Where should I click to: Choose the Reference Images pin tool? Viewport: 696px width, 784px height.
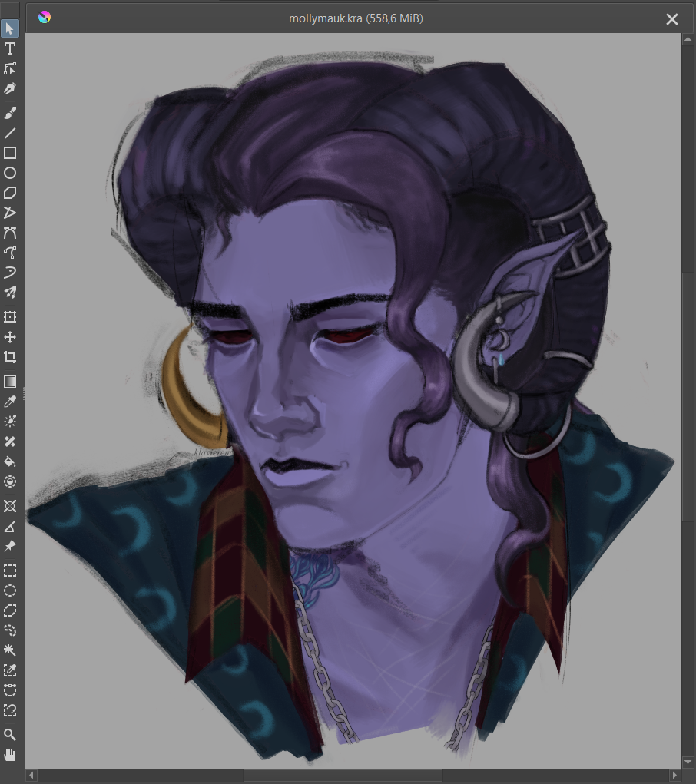click(10, 546)
